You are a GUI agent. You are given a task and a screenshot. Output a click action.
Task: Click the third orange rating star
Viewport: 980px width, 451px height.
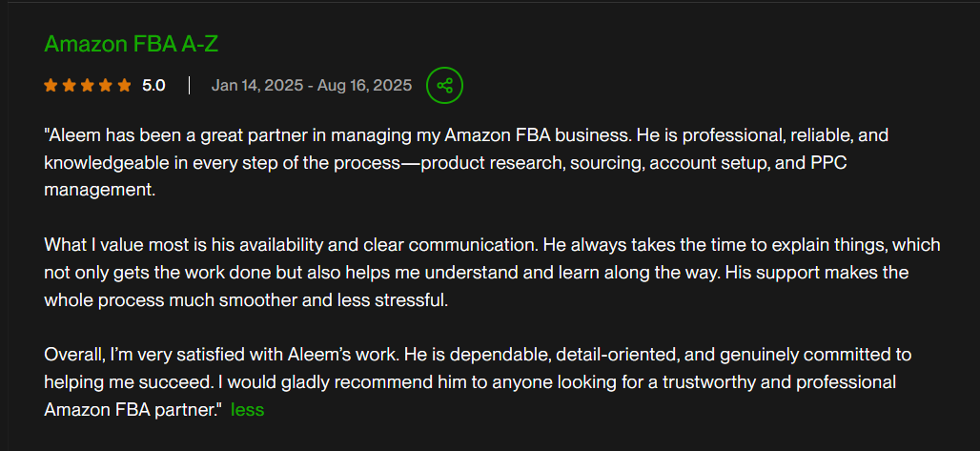coord(88,86)
